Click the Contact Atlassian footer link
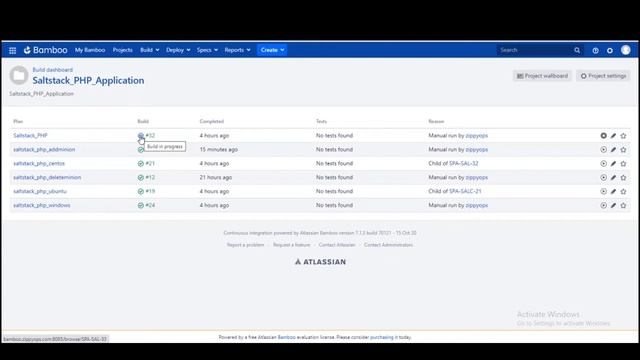The width and height of the screenshot is (640, 360). point(337,245)
